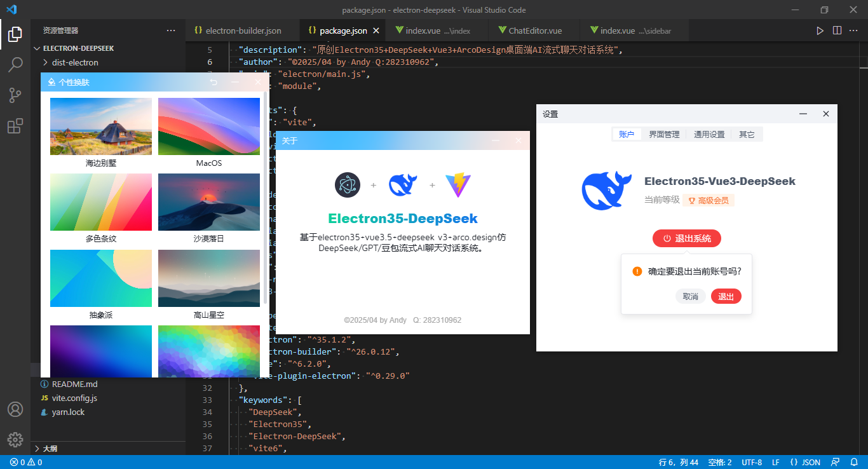Click the red 退出系统 logout button
This screenshot has height=469, width=868.
click(x=688, y=238)
